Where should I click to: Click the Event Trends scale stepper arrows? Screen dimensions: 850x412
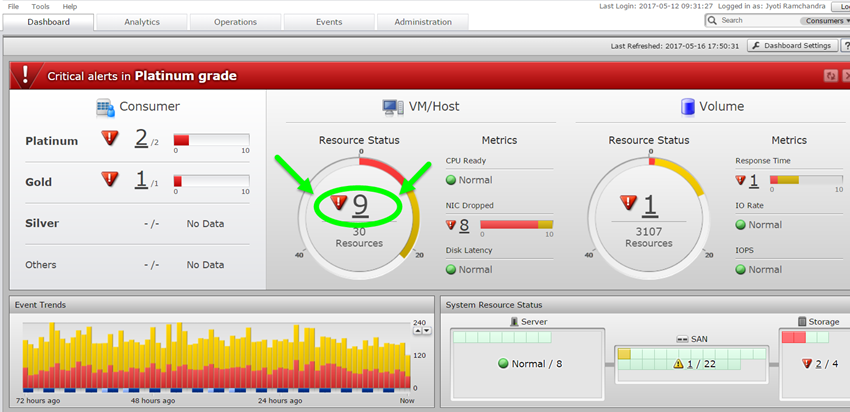425,330
